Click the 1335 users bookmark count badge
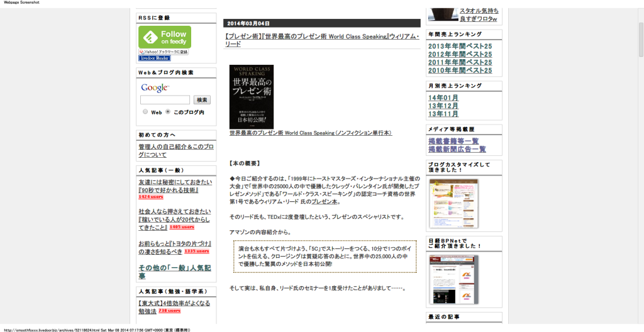The image size is (644, 332). pyautogui.click(x=196, y=251)
